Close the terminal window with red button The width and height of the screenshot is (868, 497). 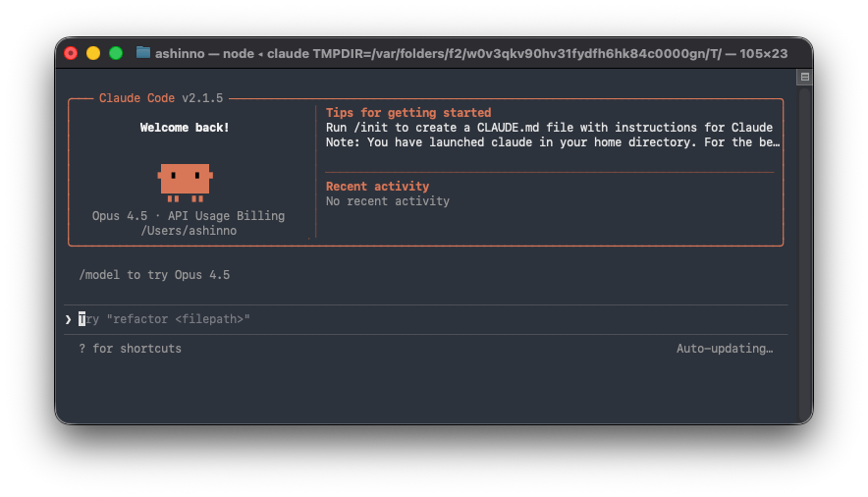[71, 53]
